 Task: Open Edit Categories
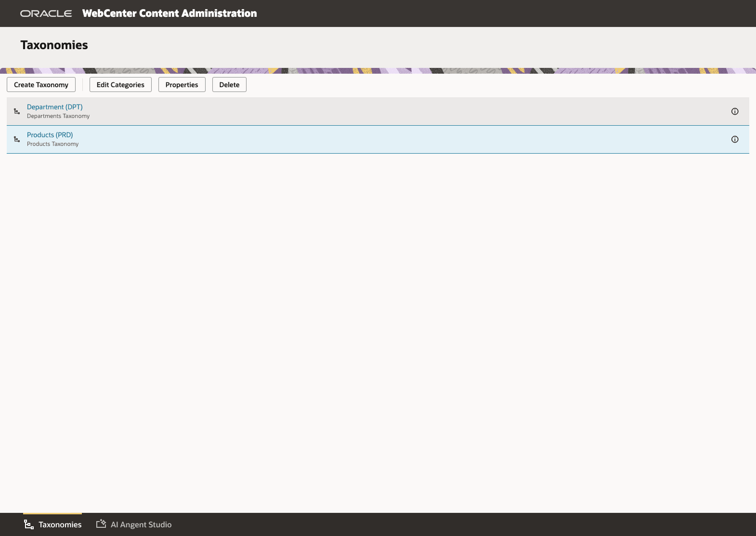(120, 85)
